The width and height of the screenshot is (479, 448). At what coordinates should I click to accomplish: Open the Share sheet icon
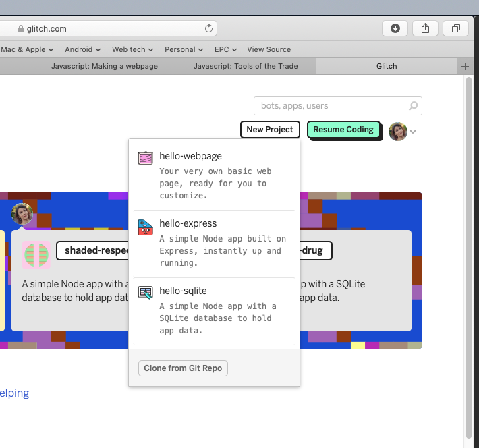(x=425, y=28)
